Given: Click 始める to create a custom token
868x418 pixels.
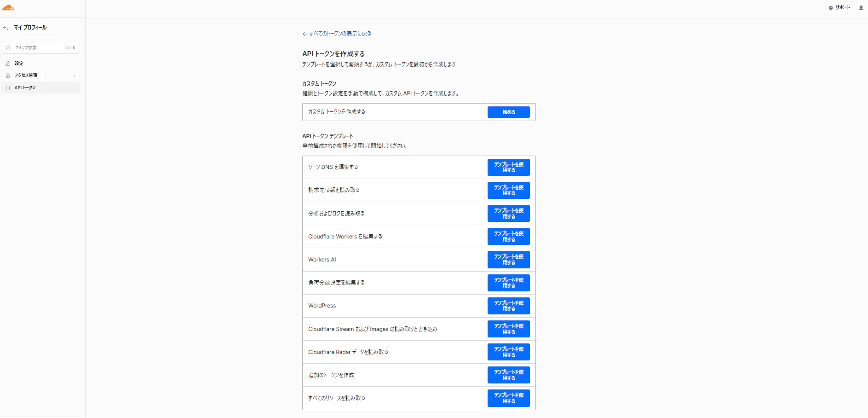Looking at the screenshot, I should click(509, 112).
